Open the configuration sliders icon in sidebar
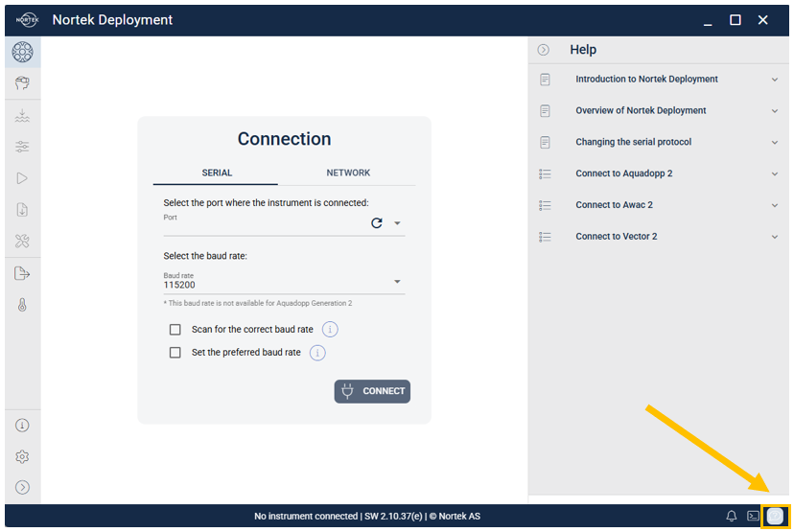The image size is (794, 532). coord(22,147)
